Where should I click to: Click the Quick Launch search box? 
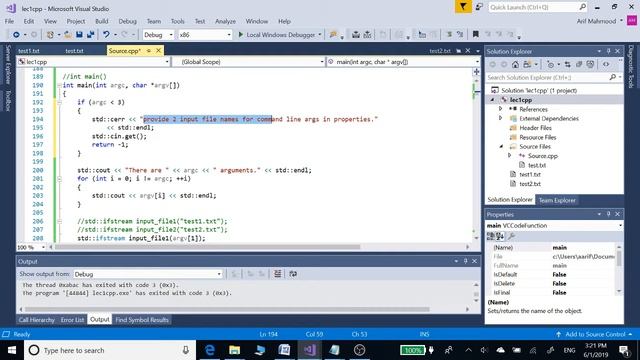pyautogui.click(x=533, y=7)
